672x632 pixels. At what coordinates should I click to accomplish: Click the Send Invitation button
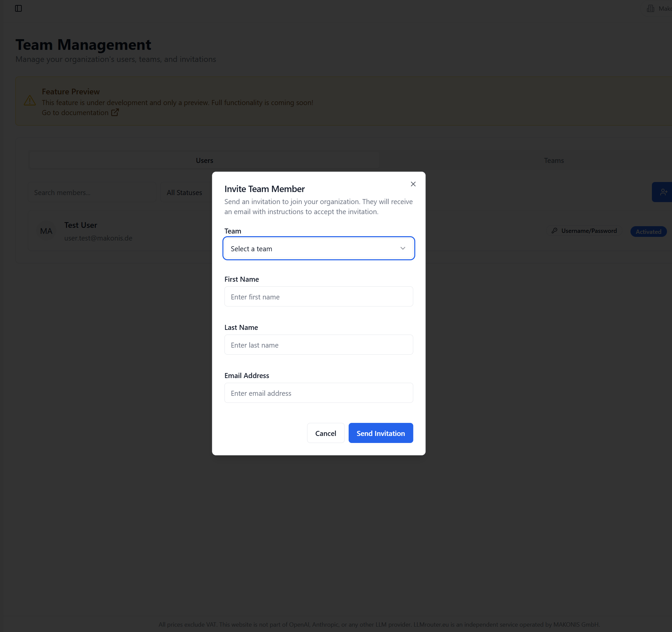coord(381,433)
